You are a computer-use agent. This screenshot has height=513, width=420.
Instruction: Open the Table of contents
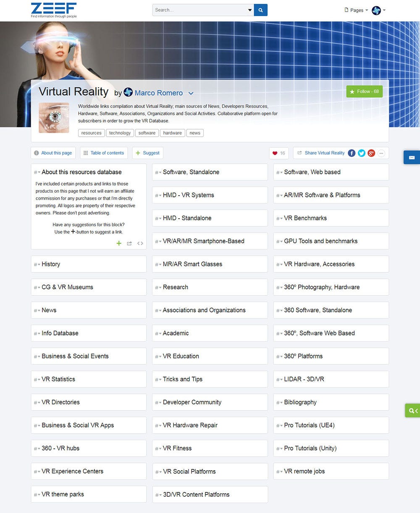pos(103,153)
